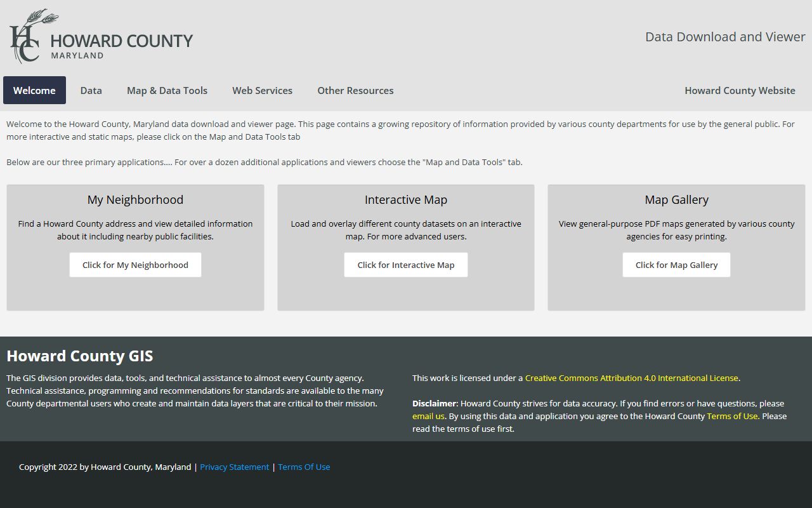Image resolution: width=812 pixels, height=508 pixels.
Task: Click for Map Gallery button
Action: point(676,265)
